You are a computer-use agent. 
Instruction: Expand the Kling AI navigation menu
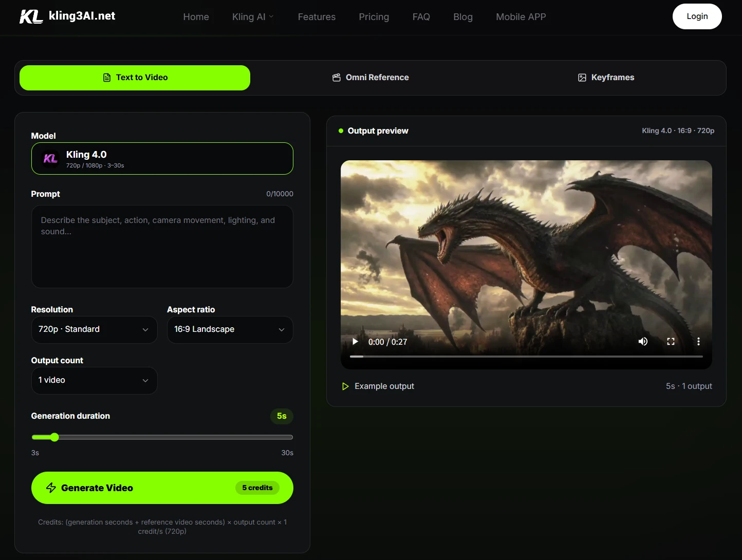(253, 17)
